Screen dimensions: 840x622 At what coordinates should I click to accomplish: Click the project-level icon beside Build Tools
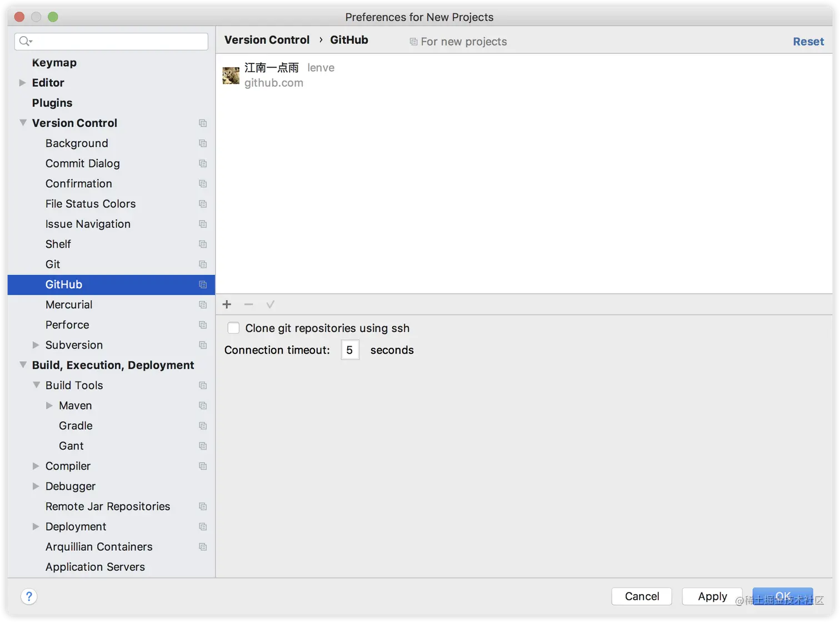[x=203, y=385]
